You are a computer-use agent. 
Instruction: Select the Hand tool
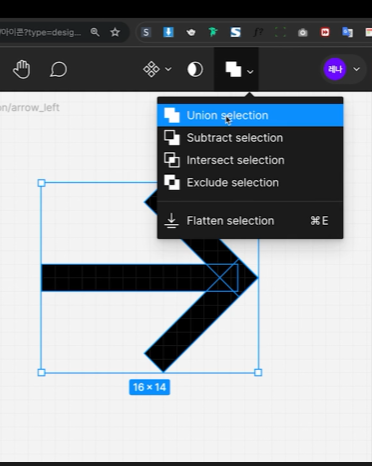22,69
